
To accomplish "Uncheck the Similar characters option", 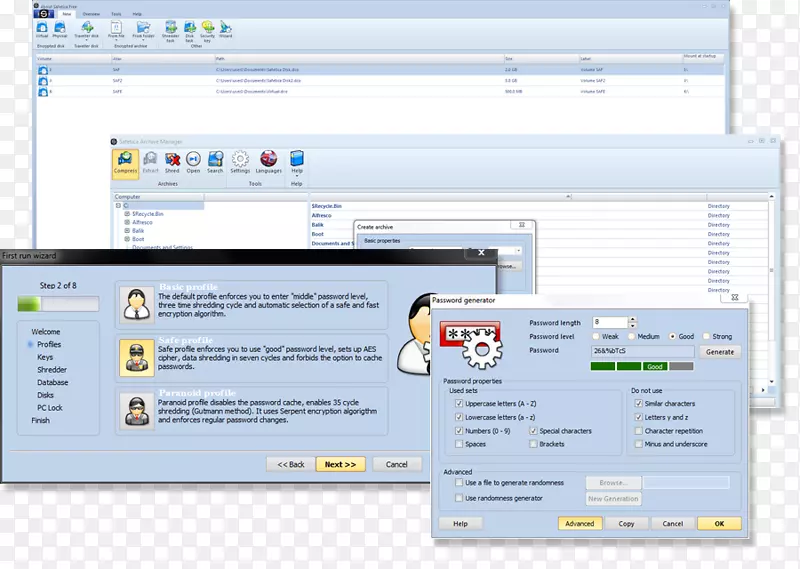I will pos(638,404).
